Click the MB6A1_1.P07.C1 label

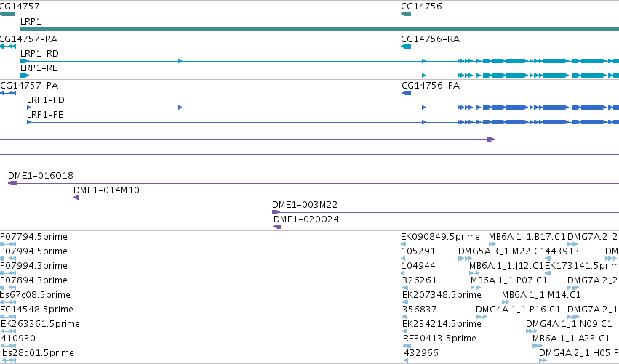click(x=509, y=280)
